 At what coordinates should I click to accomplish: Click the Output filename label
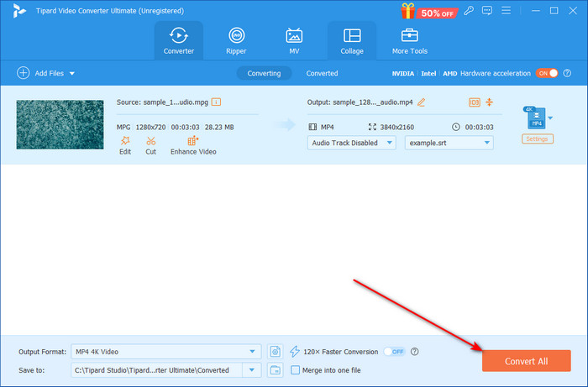click(360, 102)
